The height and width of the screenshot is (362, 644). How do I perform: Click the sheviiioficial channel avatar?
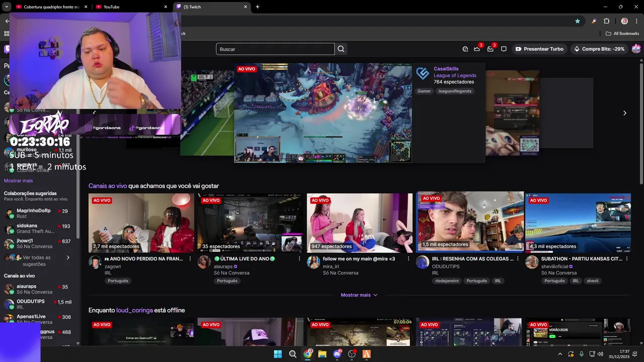pyautogui.click(x=532, y=262)
